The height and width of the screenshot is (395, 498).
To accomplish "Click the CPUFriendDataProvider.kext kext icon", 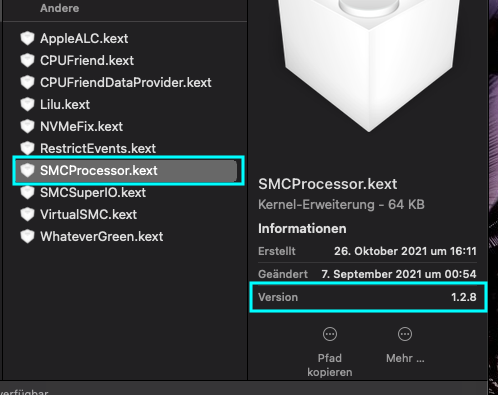I will coord(27,82).
